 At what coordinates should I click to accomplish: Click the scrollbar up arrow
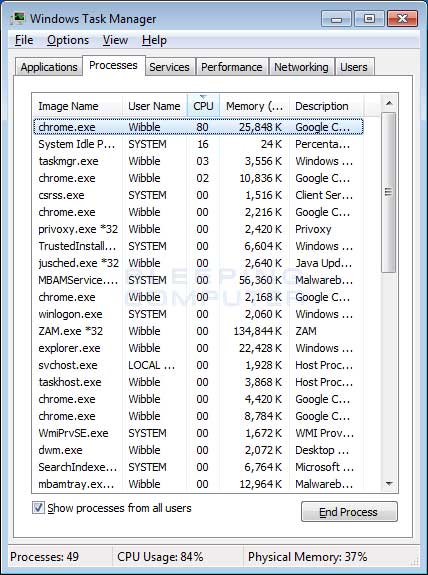tap(389, 104)
